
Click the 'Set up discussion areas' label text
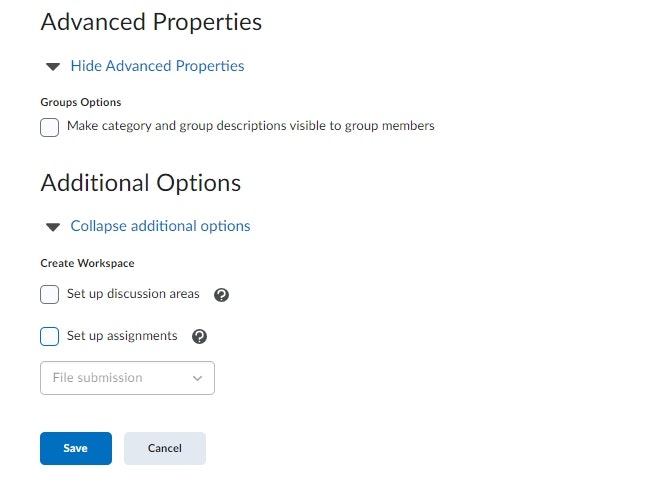click(x=133, y=294)
